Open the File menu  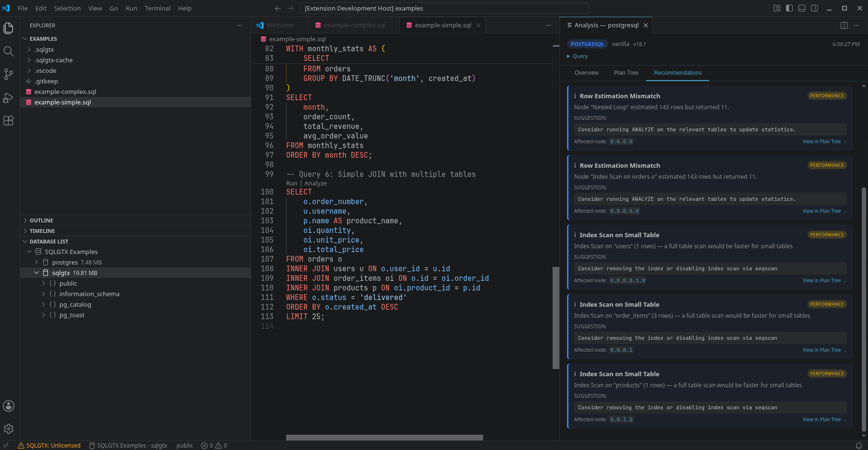pyautogui.click(x=23, y=8)
